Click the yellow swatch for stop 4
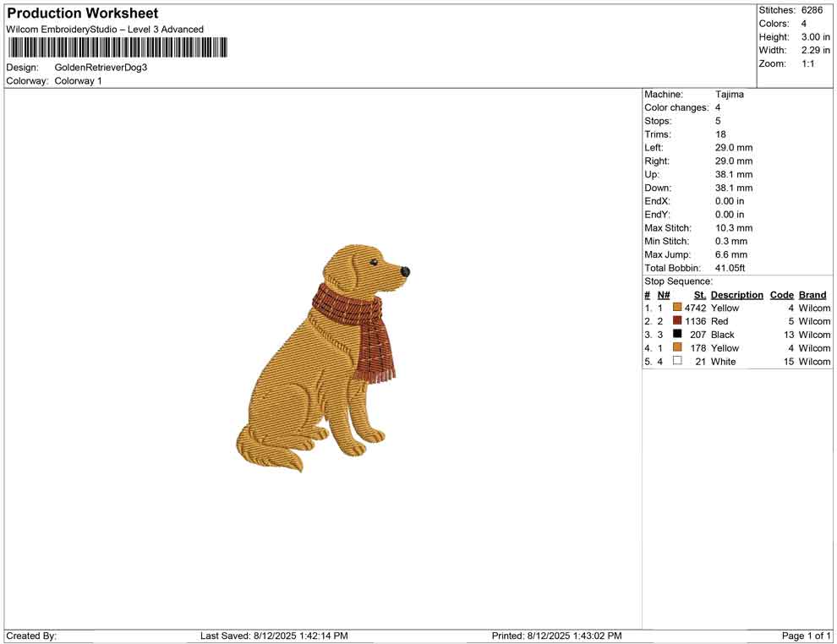The height and width of the screenshot is (644, 837). point(677,347)
